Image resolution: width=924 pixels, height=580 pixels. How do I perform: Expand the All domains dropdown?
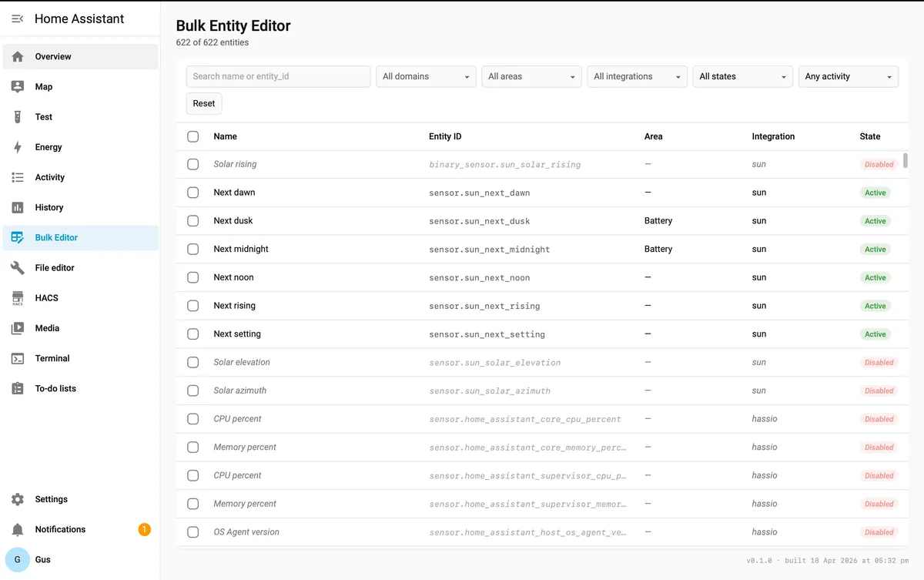(x=426, y=76)
